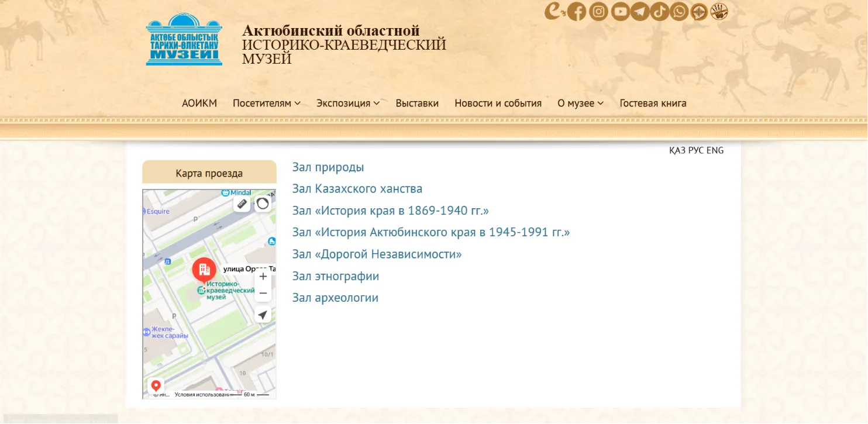Viewport: 868px width, 424px height.
Task: Click the red pin button on the map
Action: point(156,386)
